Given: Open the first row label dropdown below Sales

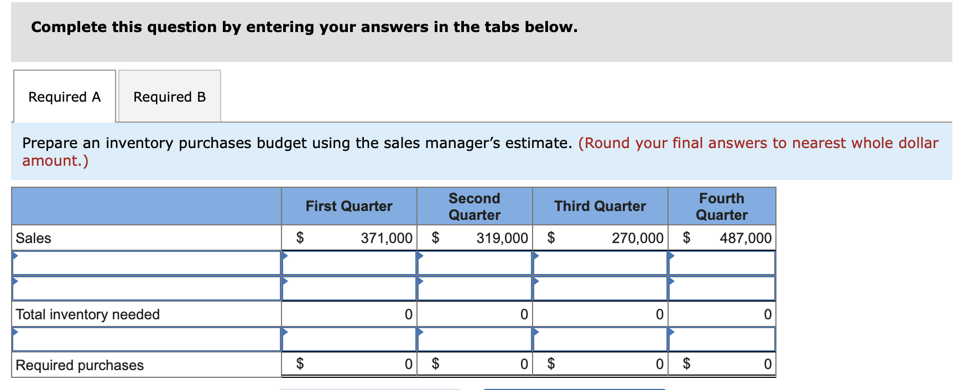Looking at the screenshot, I should click(x=147, y=263).
